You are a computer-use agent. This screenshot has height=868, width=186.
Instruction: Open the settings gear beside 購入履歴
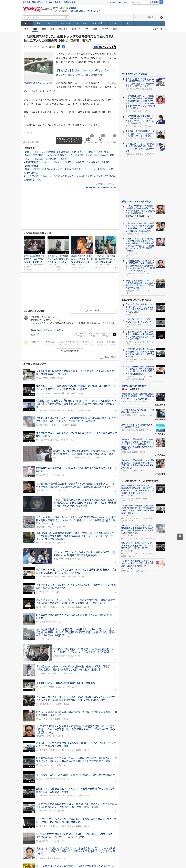(x=161, y=17)
